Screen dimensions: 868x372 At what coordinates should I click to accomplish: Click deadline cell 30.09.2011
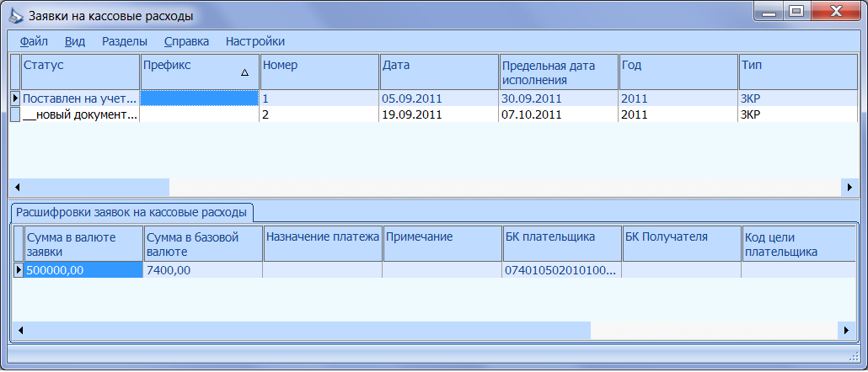[559, 98]
